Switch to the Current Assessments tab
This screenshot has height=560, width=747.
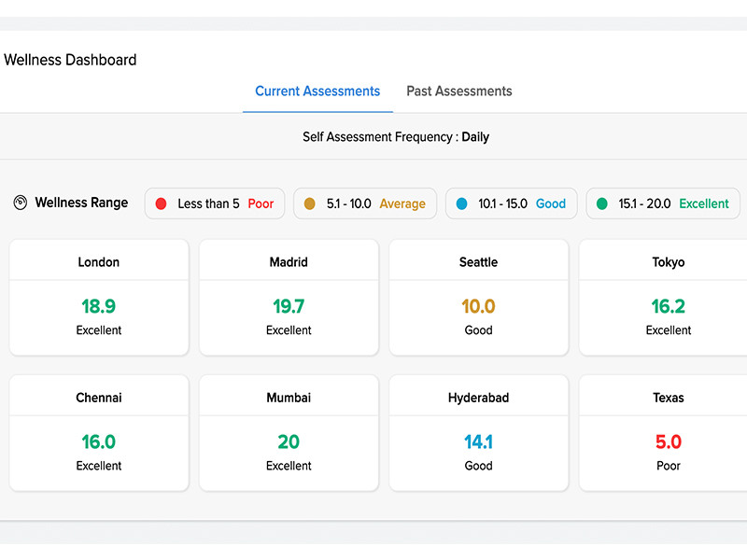click(317, 91)
